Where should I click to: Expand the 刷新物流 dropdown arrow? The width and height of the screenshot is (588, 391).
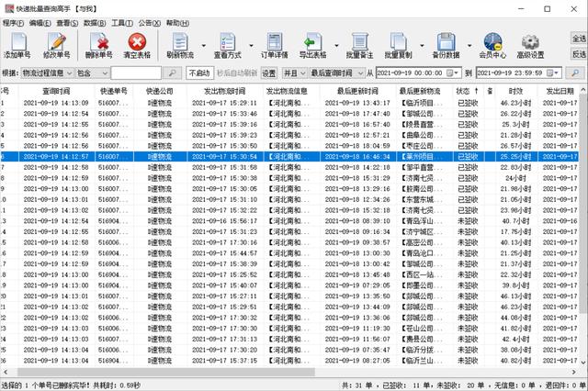(x=204, y=46)
